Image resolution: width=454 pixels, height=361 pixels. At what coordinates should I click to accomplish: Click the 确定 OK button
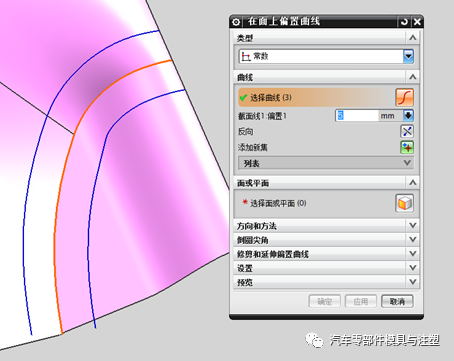[x=325, y=301]
